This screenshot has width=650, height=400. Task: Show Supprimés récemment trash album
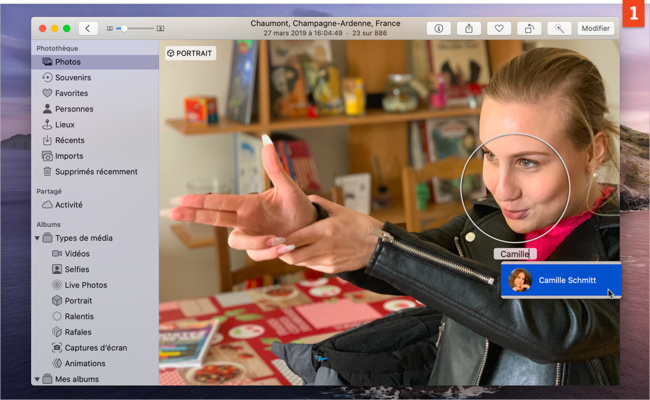96,171
